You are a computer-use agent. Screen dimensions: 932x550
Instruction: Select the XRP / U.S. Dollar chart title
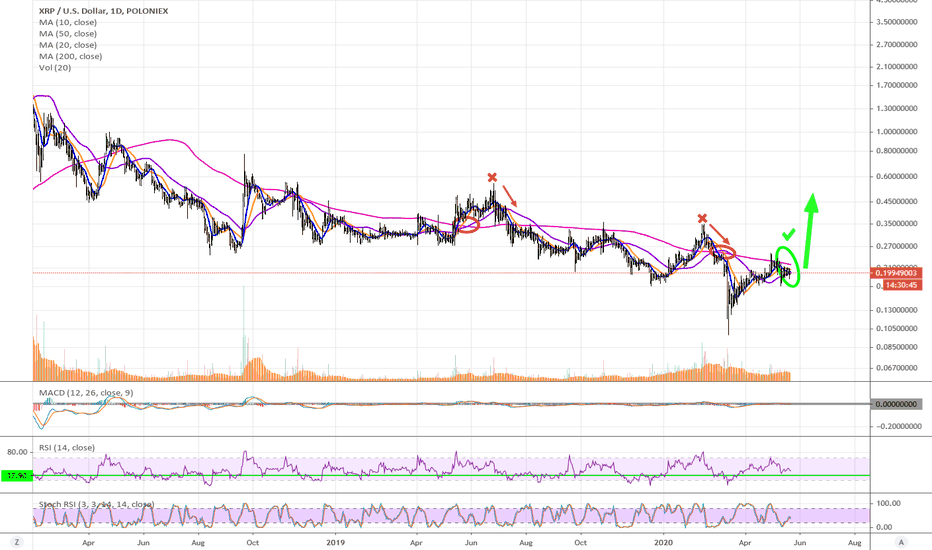[x=103, y=11]
